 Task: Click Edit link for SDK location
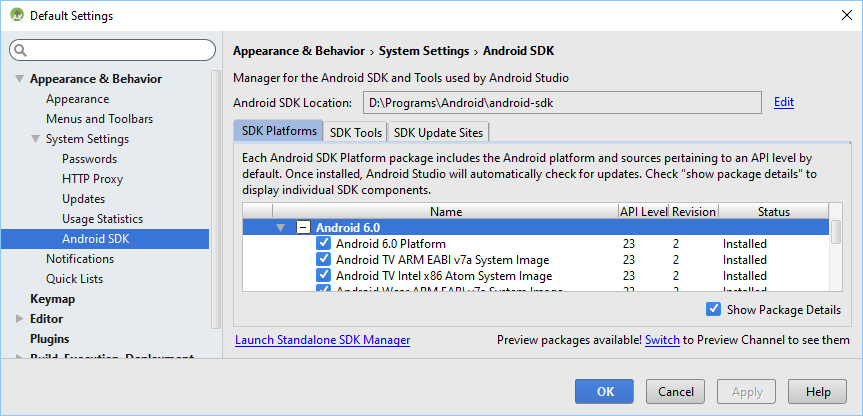point(784,102)
